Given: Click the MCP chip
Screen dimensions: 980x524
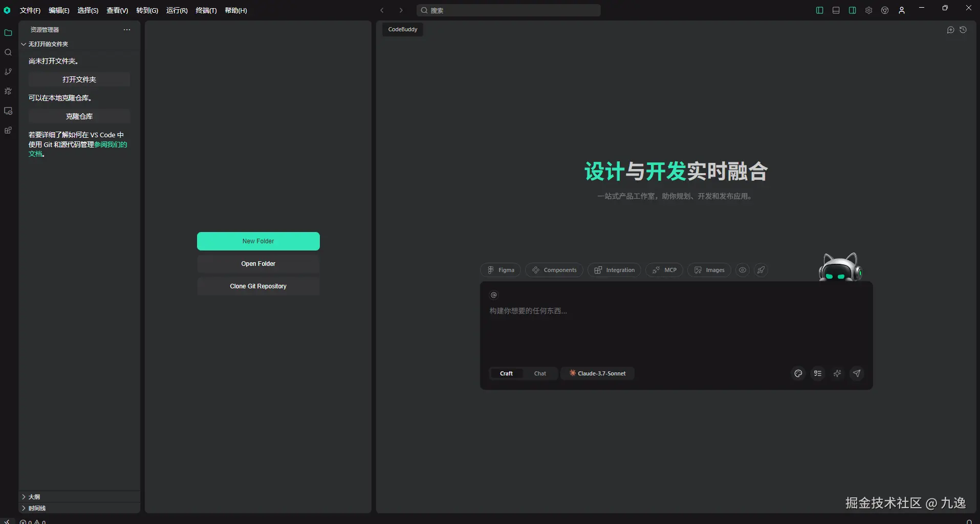Looking at the screenshot, I should 664,270.
